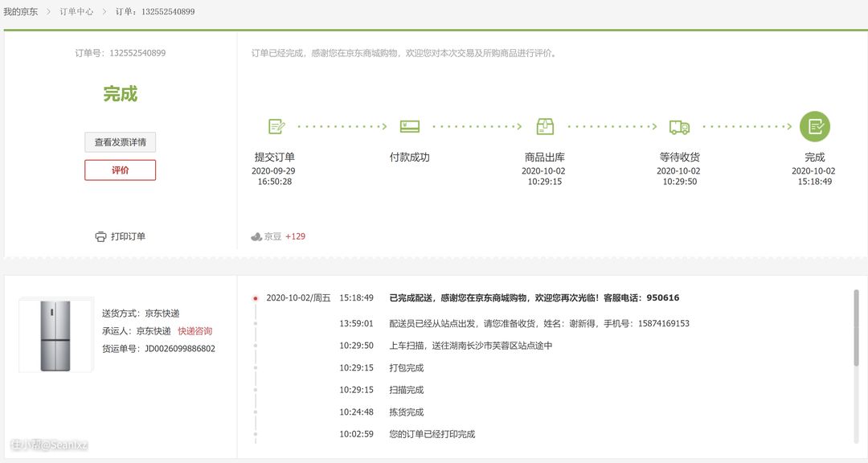
Task: Click the 打印订单 link
Action: click(128, 236)
